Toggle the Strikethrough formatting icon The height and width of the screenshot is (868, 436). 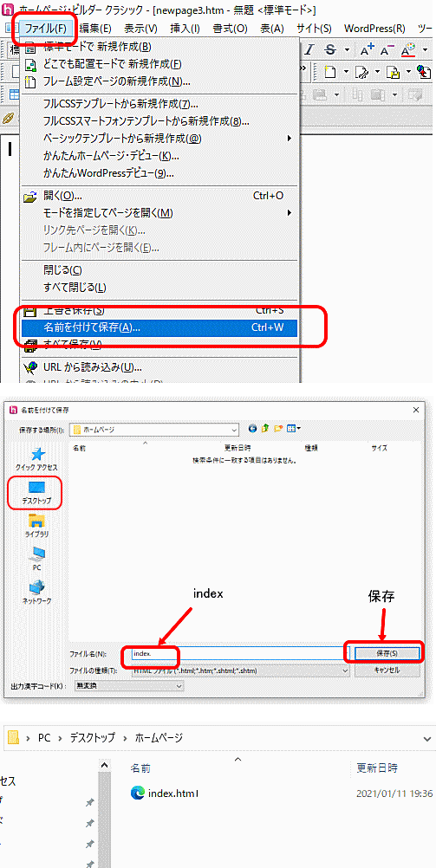pos(331,50)
